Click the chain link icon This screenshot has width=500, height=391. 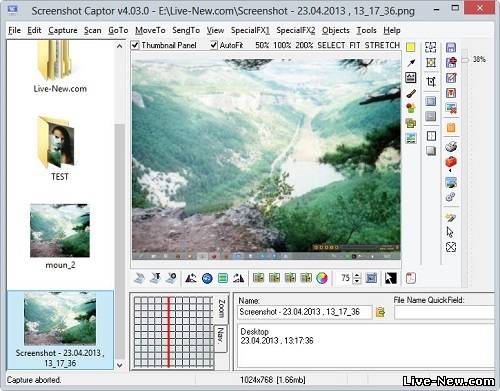pos(450,197)
